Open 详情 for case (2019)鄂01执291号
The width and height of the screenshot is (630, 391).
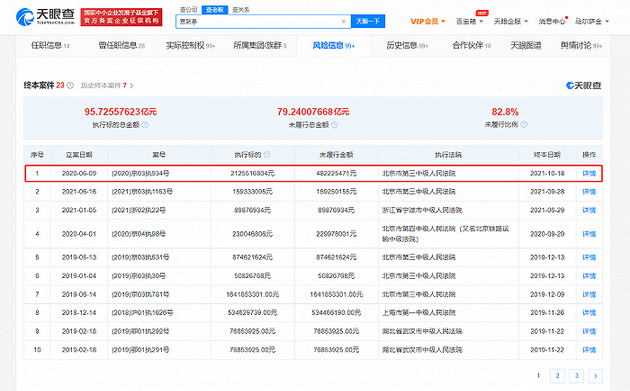click(x=589, y=350)
